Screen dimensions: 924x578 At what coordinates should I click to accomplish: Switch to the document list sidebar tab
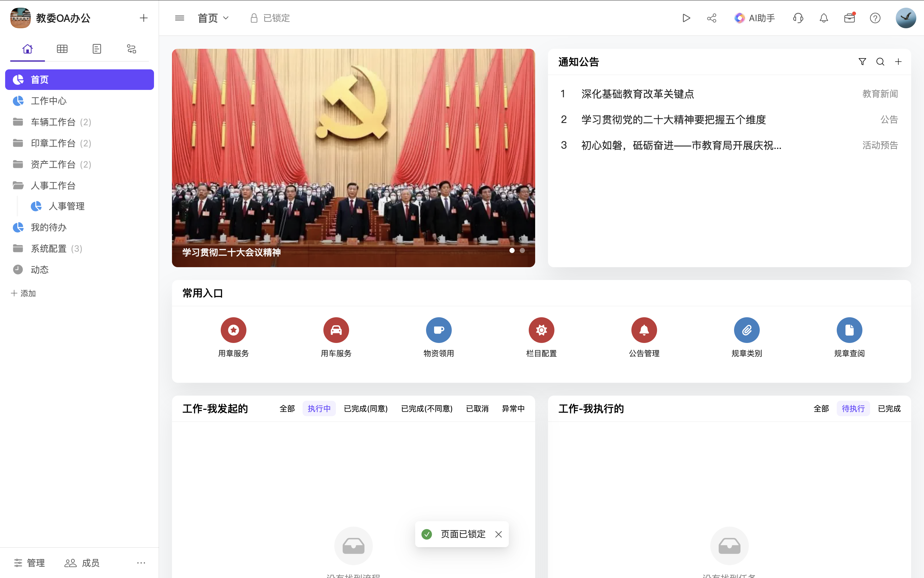(97, 48)
